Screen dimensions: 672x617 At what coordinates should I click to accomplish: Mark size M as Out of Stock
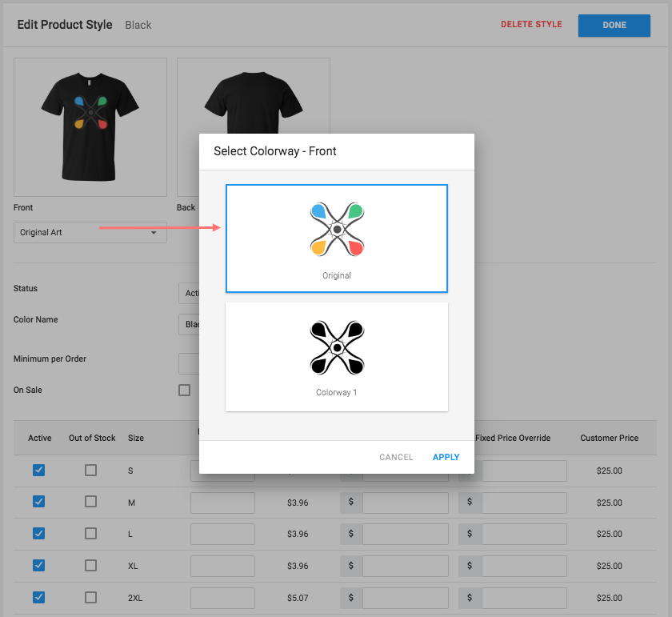click(x=90, y=501)
